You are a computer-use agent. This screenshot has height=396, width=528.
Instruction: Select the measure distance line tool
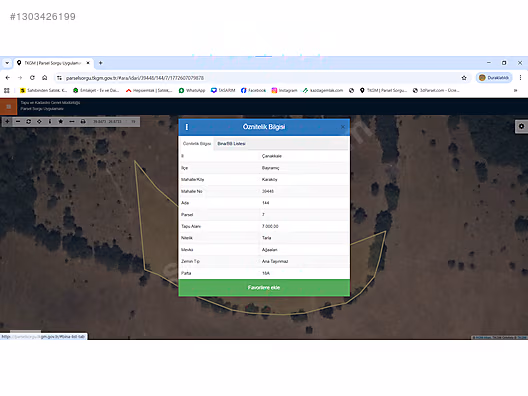click(x=72, y=122)
